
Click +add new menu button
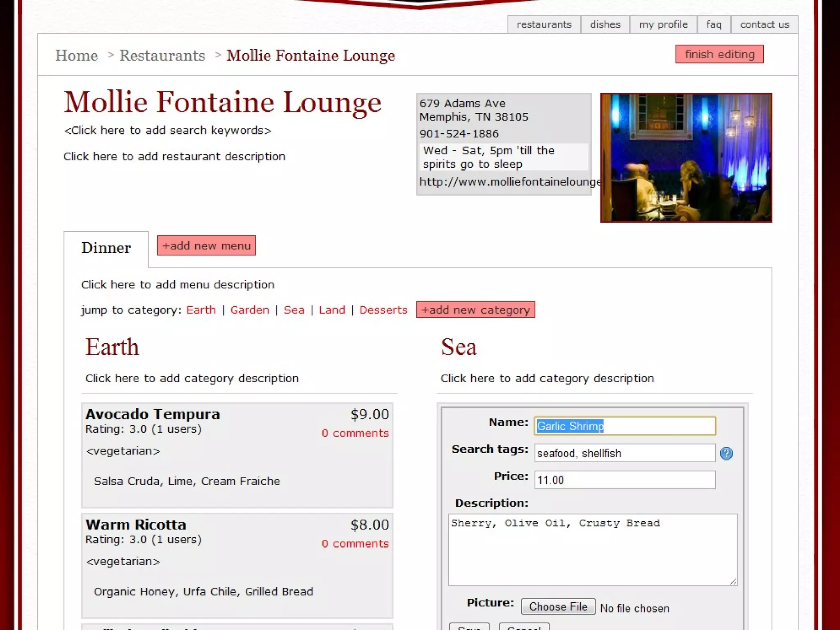point(206,246)
